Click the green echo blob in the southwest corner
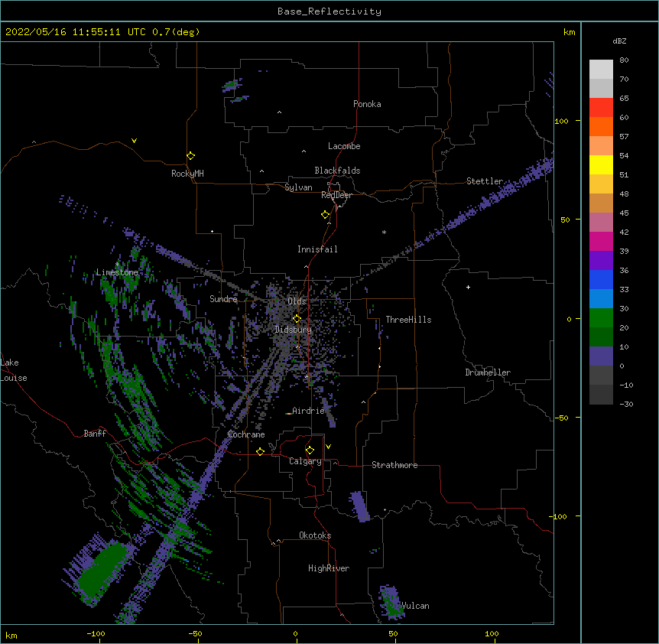This screenshot has width=659, height=644. point(102,571)
